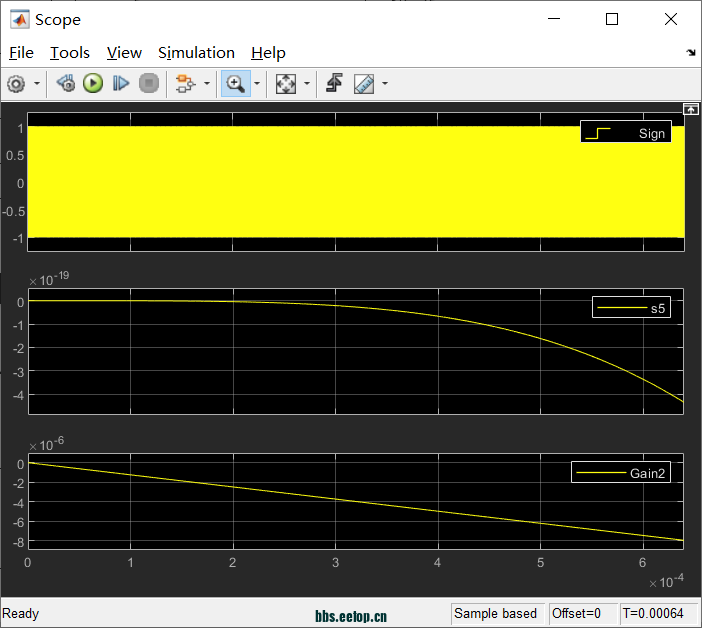
Task: Click the Triggers icon
Action: point(334,84)
